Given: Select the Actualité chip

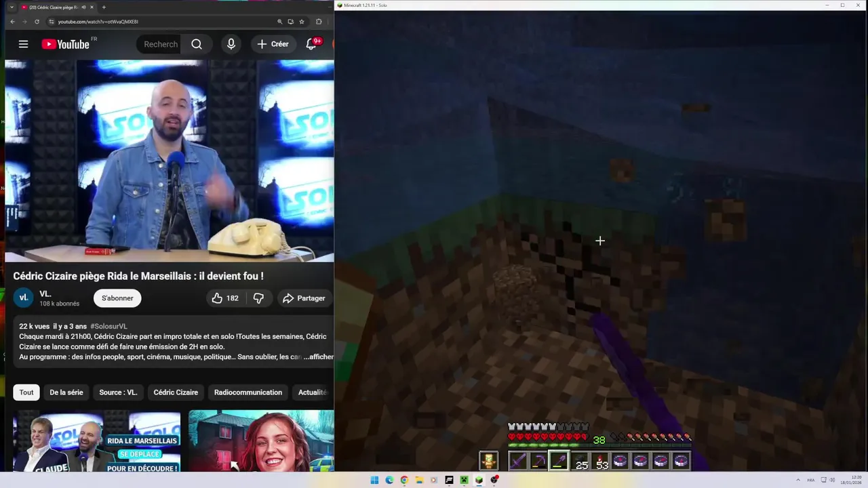Looking at the screenshot, I should (x=313, y=392).
